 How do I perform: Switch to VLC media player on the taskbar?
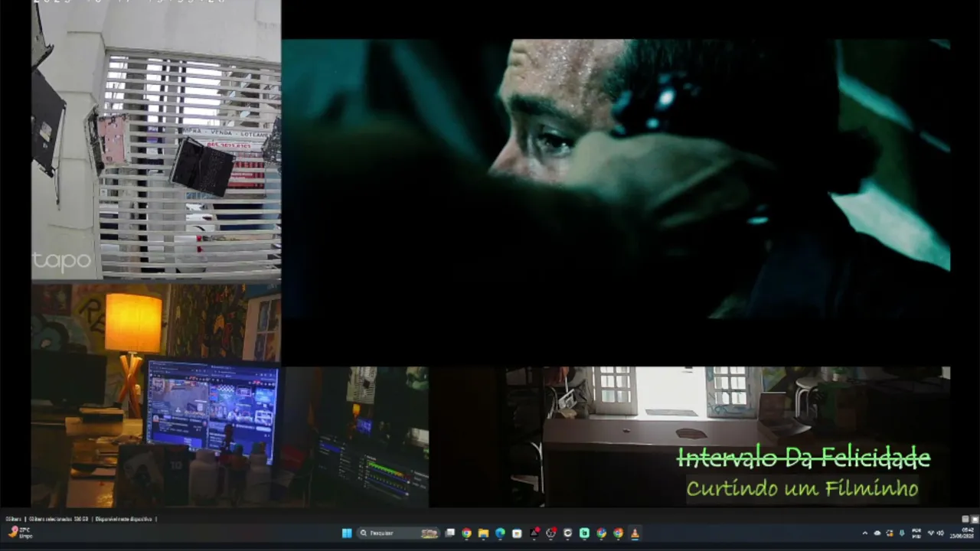pos(635,533)
